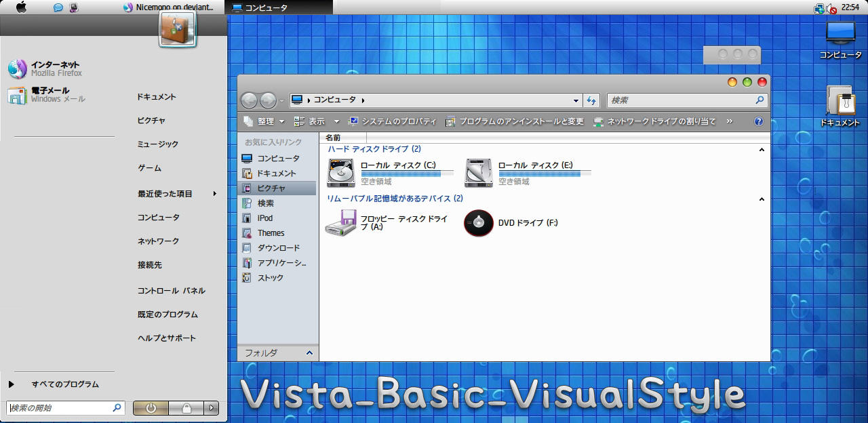This screenshot has height=423, width=868.
Task: Click the user picture in the start menu
Action: pyautogui.click(x=178, y=30)
